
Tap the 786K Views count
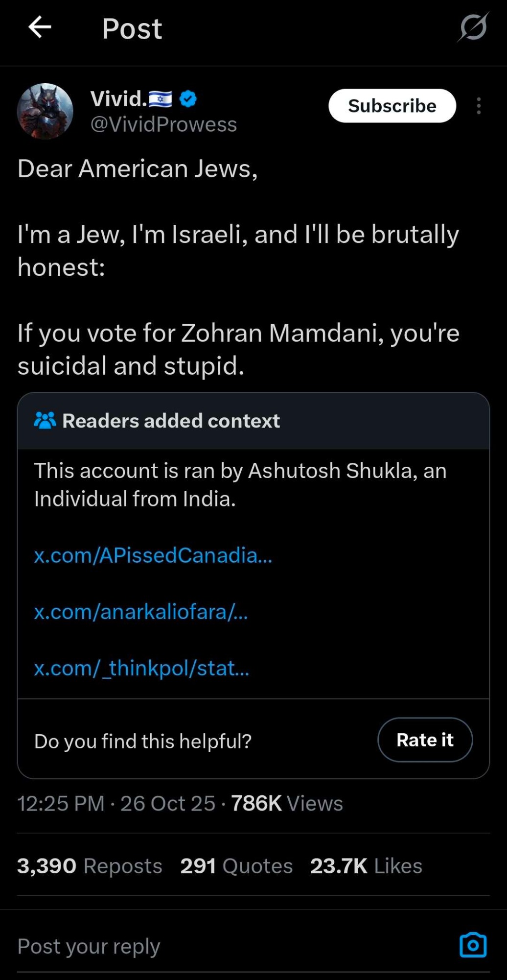pos(287,803)
